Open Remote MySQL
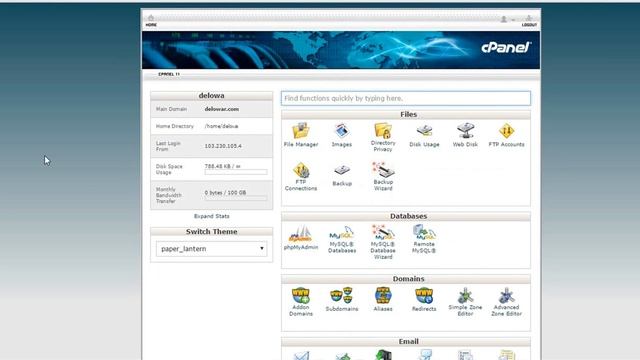The width and height of the screenshot is (640, 360). [424, 240]
